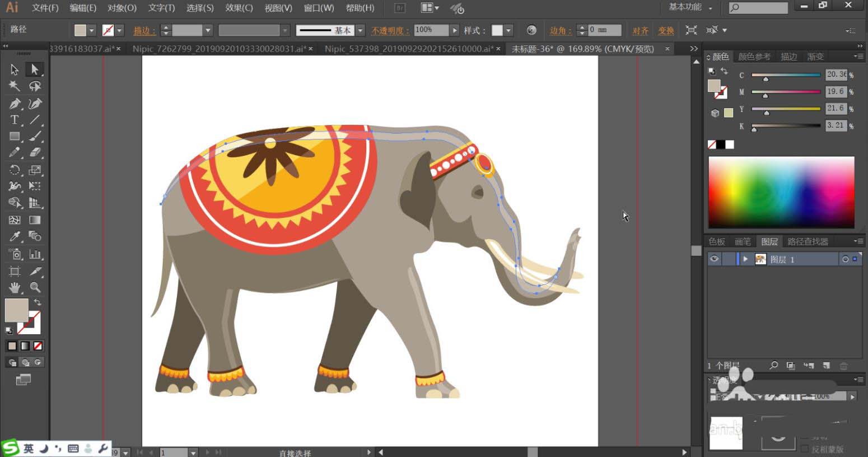Click the target circle of 图层 1

click(x=845, y=259)
